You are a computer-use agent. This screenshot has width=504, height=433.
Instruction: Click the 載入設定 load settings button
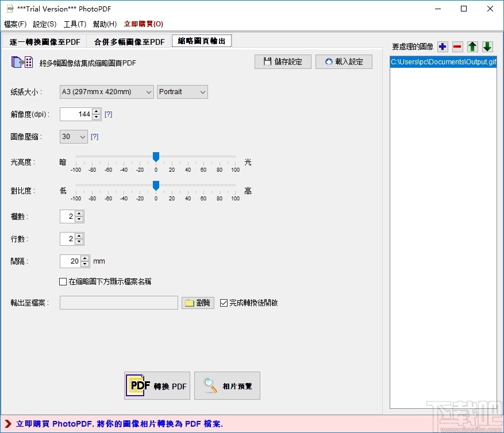coord(344,61)
